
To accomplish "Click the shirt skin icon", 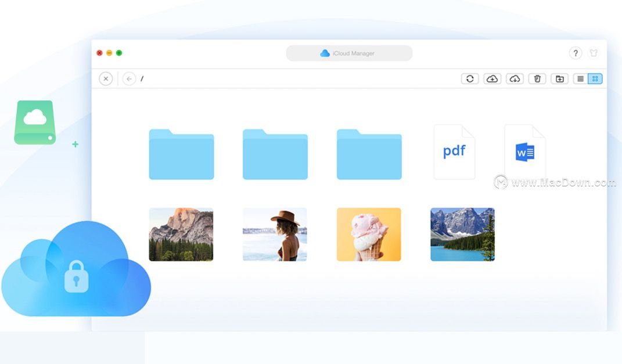I will 594,53.
